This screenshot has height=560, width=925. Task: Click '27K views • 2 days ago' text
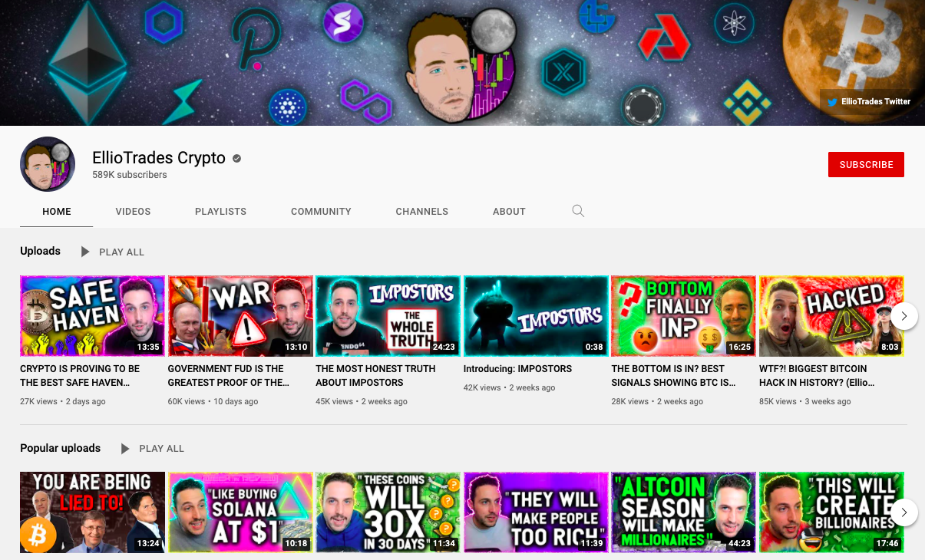tap(63, 401)
